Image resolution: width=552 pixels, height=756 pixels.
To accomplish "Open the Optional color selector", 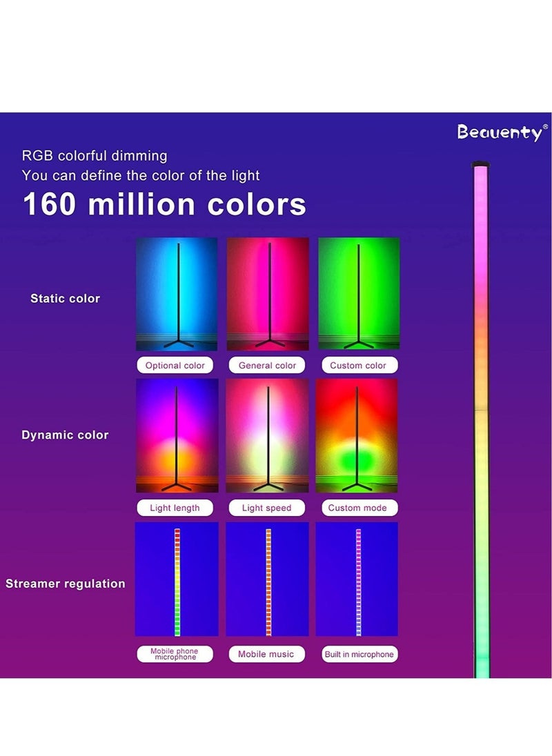I will click(174, 365).
